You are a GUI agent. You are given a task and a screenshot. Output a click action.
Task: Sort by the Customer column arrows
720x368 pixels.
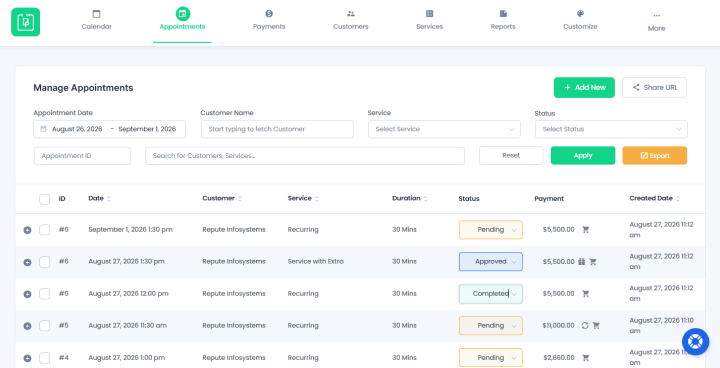point(240,198)
